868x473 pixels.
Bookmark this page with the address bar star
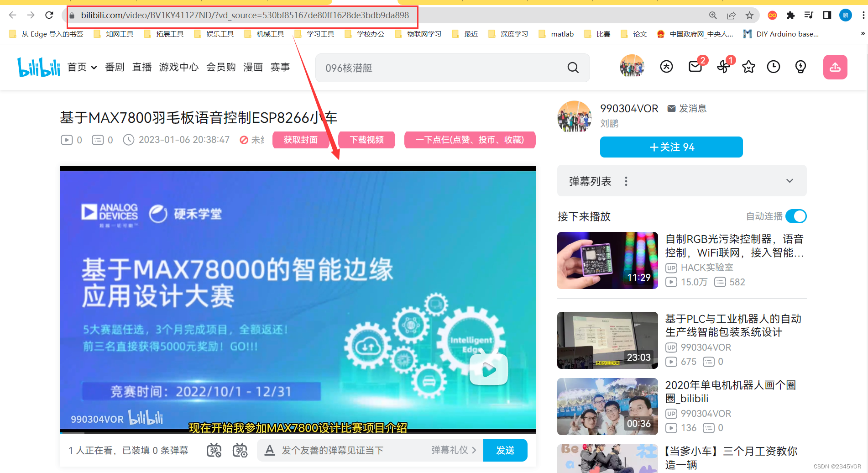coord(749,16)
